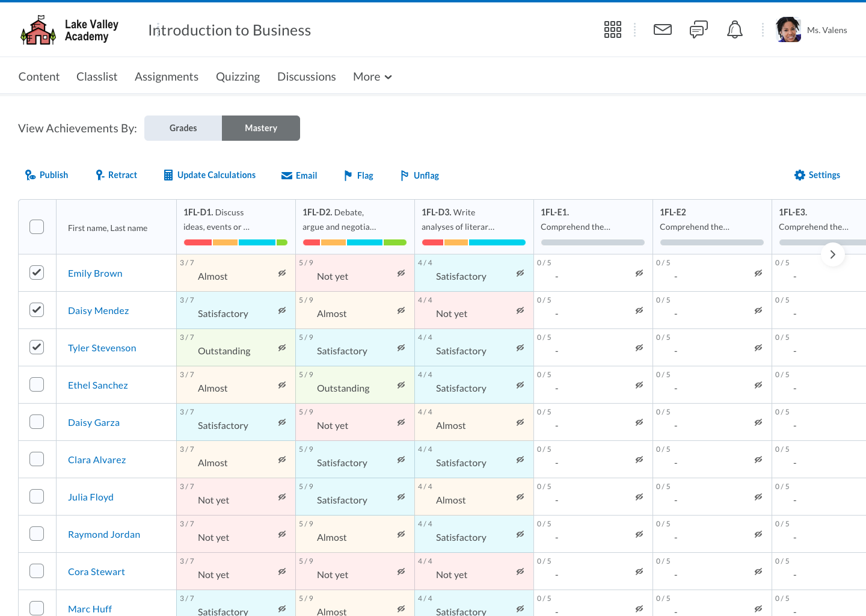The width and height of the screenshot is (866, 616).
Task: Click the notifications bell
Action: pos(734,29)
